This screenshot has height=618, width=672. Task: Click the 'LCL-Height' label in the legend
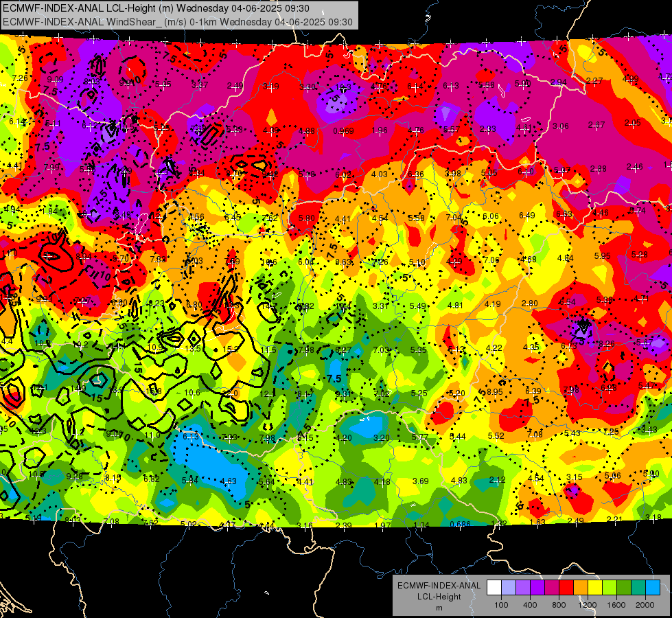[439, 597]
